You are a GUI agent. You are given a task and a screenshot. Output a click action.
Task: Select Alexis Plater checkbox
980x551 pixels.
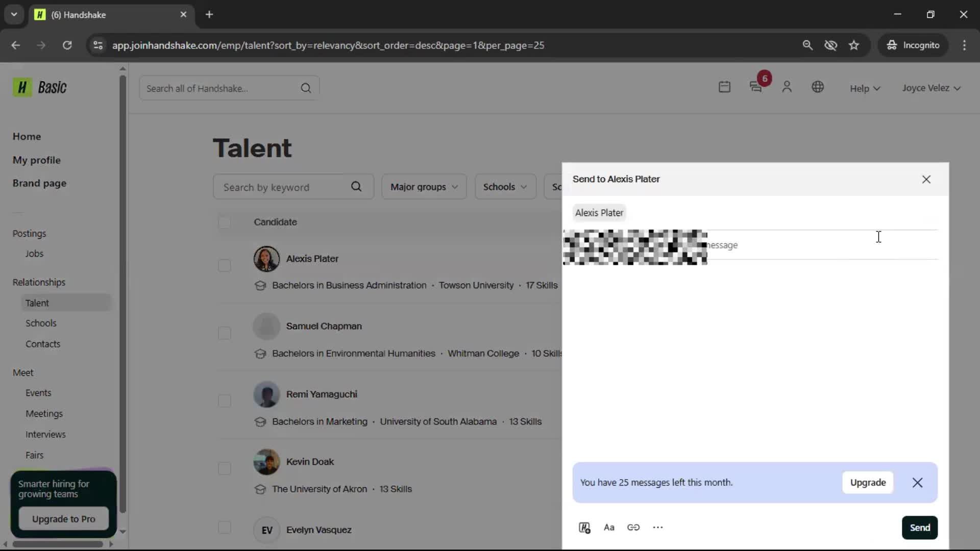[224, 265]
